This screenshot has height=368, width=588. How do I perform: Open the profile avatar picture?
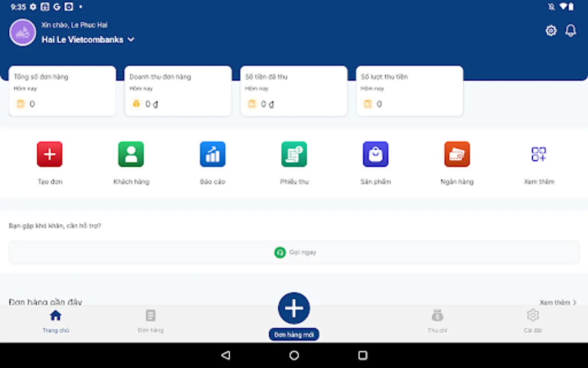coord(22,32)
